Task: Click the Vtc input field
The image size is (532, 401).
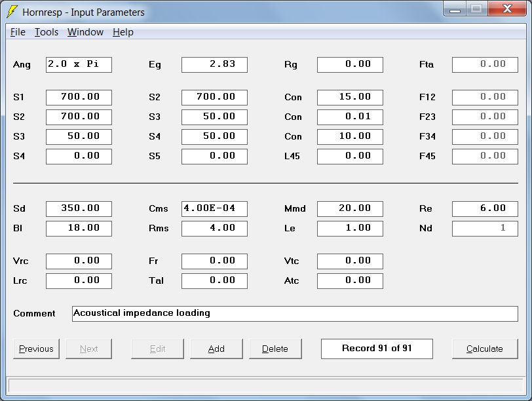Action: point(350,261)
